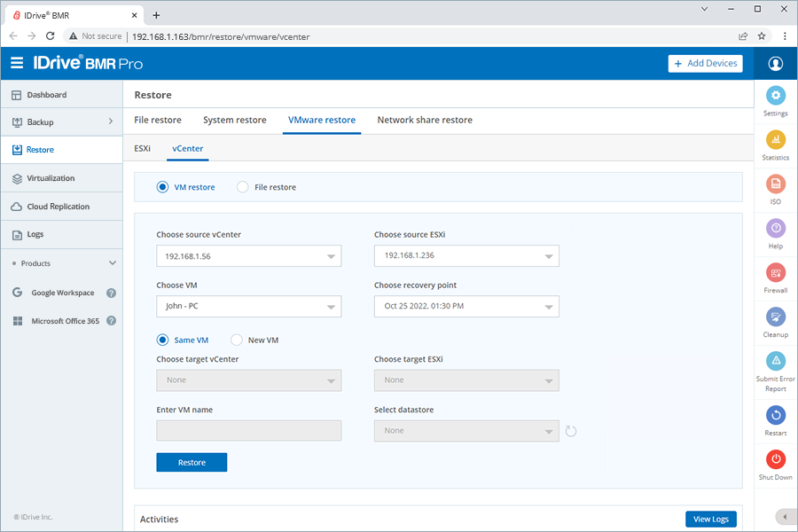Open the Choose recovery point dropdown
798x532 pixels.
pos(466,306)
